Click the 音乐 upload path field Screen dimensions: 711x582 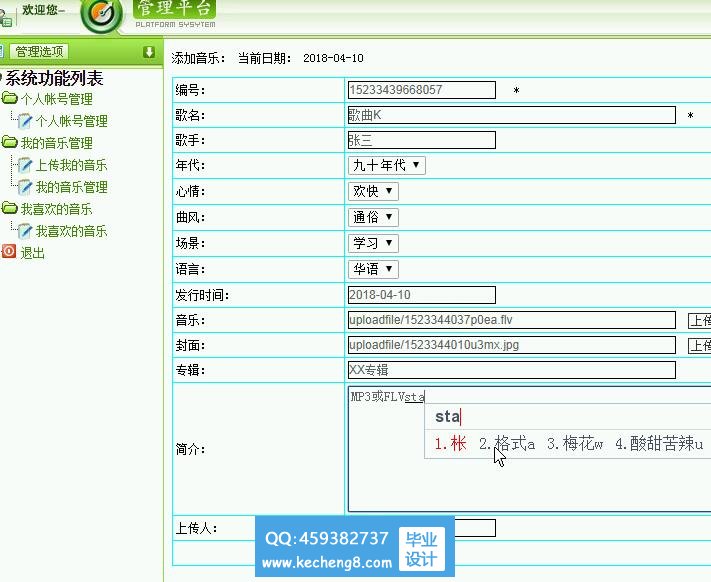(511, 320)
